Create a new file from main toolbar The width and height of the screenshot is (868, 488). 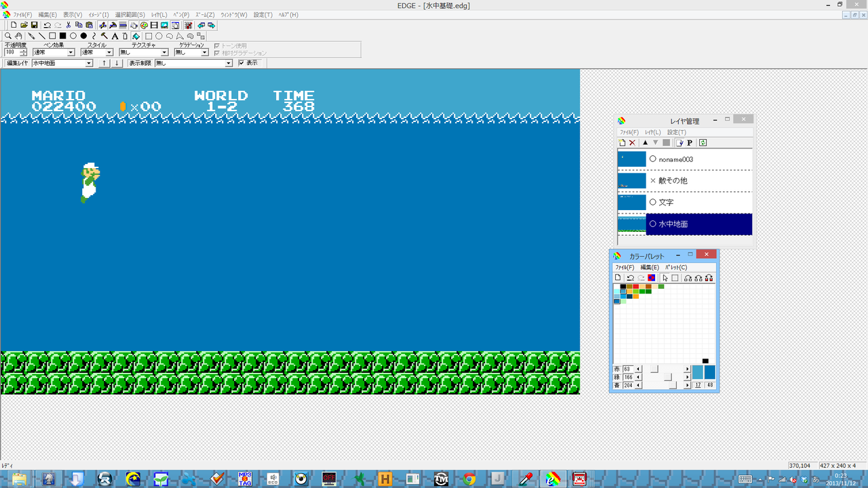14,25
